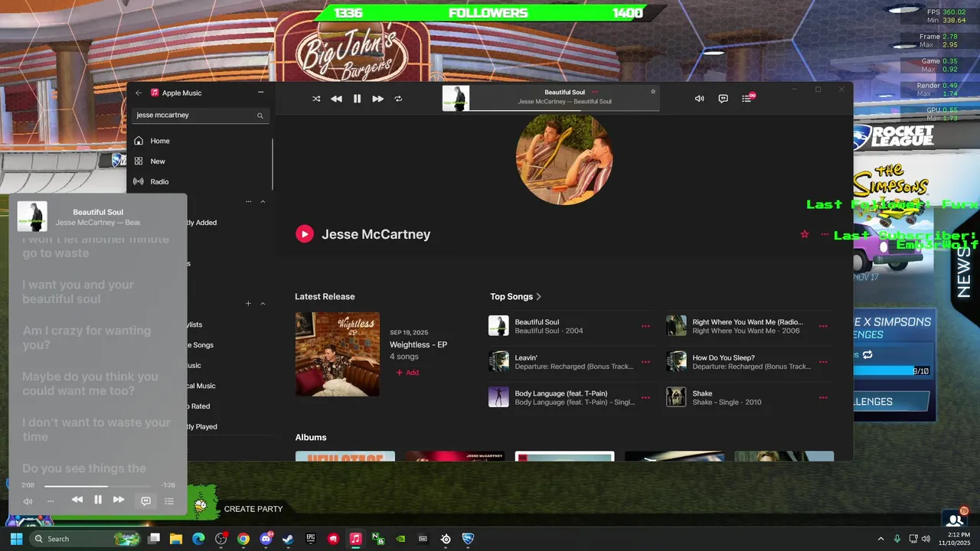Open more options for How Do You Sleep?
The image size is (980, 551).
click(823, 362)
